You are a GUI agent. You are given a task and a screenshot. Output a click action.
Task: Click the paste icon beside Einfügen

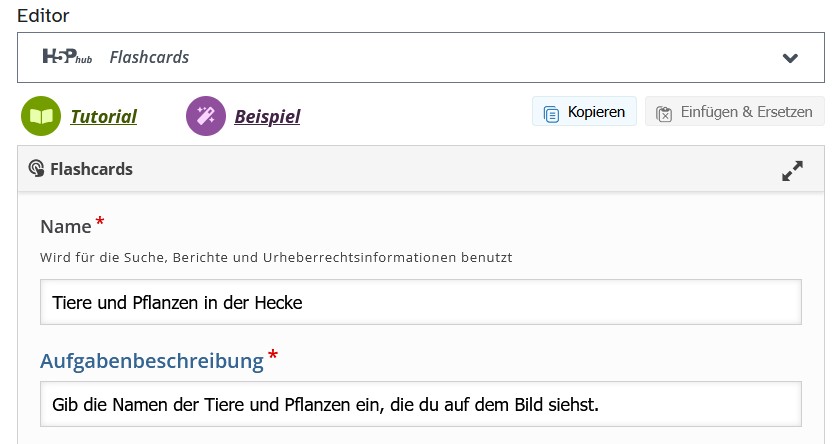pyautogui.click(x=664, y=113)
